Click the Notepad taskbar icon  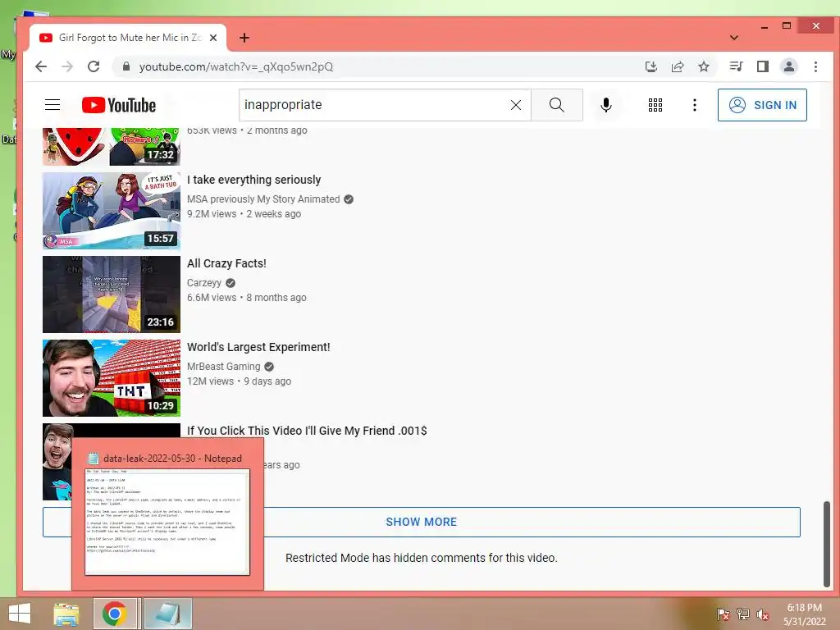pyautogui.click(x=167, y=614)
